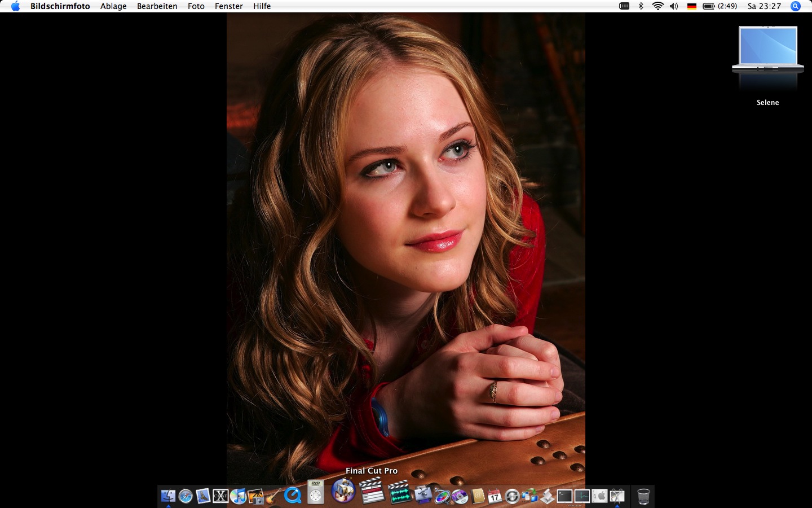This screenshot has width=812, height=508.
Task: Open Motion app in the Dock
Action: 442,496
